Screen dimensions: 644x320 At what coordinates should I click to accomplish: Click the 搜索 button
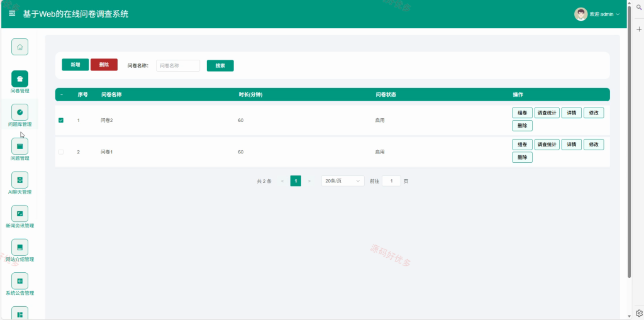point(220,66)
